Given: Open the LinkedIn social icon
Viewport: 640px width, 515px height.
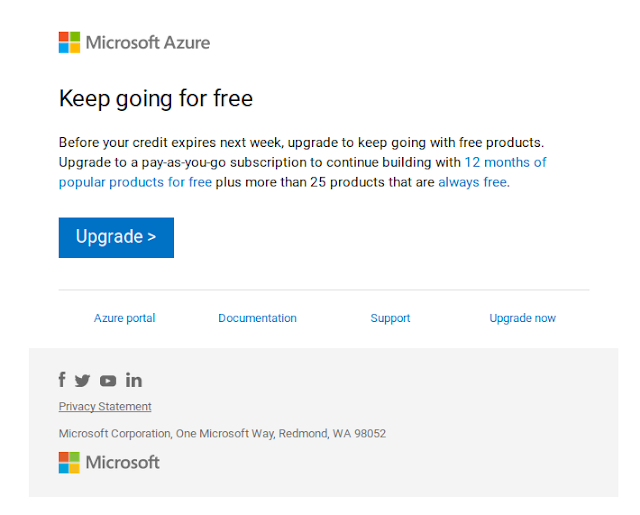Looking at the screenshot, I should (x=134, y=380).
